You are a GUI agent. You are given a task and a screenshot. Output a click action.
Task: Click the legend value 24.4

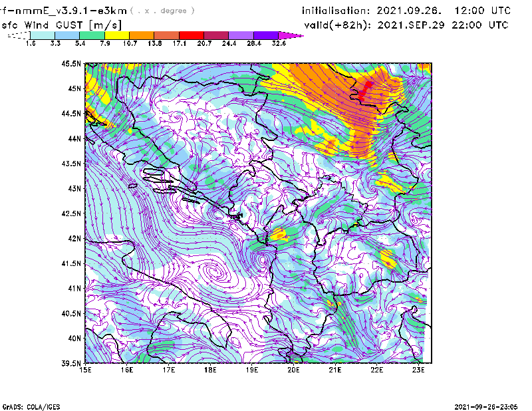pos(229,43)
